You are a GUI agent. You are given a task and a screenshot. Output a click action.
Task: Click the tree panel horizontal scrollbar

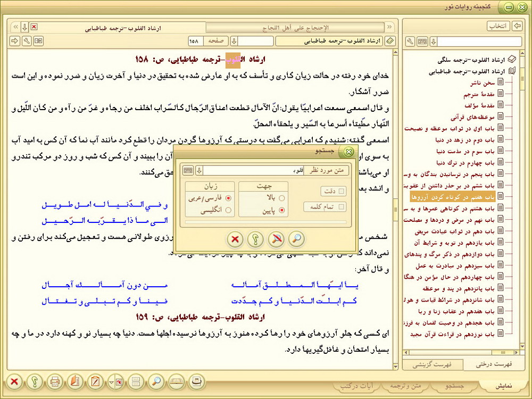point(464,353)
